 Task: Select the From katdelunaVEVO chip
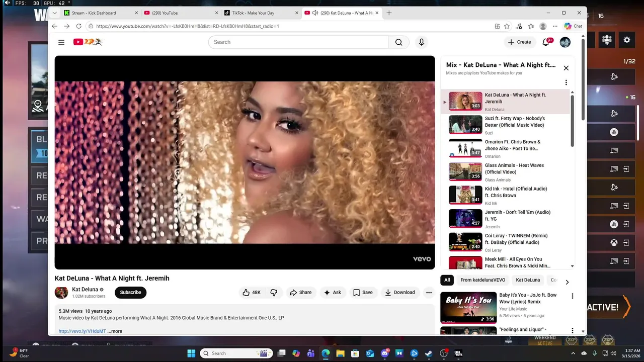[x=482, y=280]
